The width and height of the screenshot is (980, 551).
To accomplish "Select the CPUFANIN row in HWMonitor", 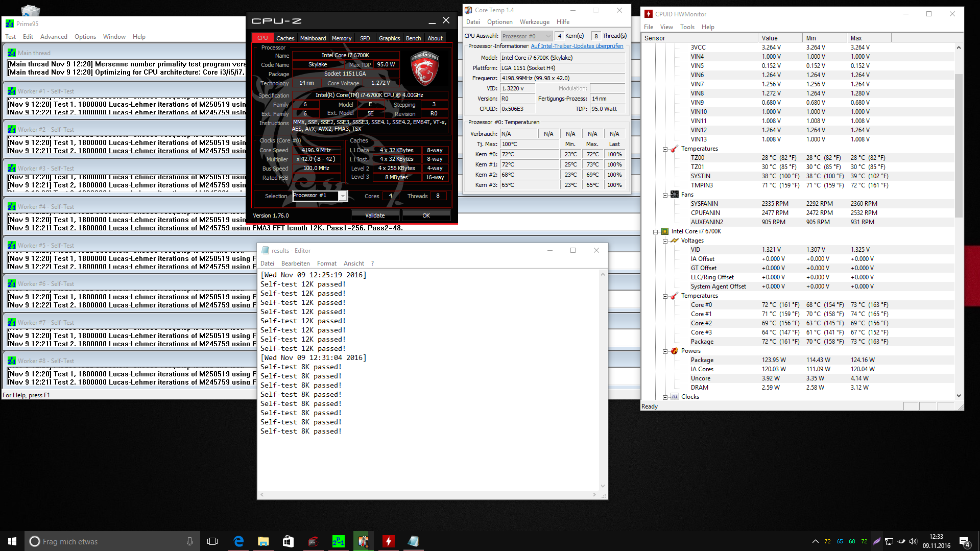I will (798, 213).
